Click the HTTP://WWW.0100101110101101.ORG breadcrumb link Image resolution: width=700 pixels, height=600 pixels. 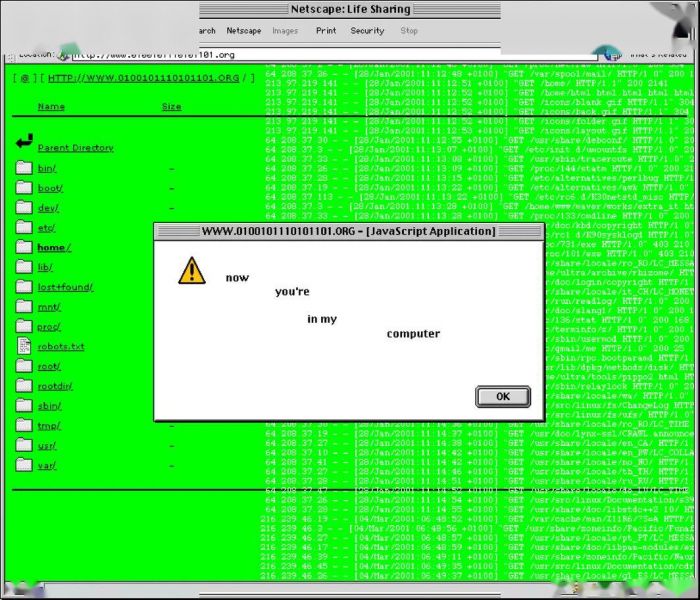pos(143,78)
